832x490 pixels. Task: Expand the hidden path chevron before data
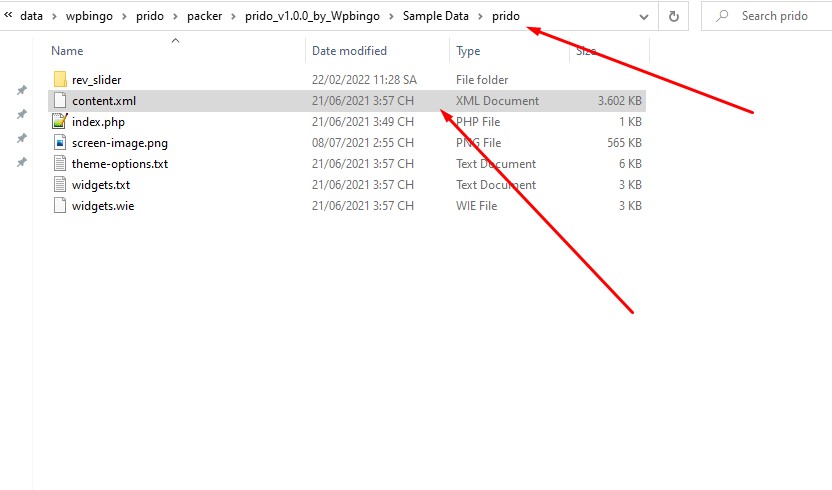[x=8, y=15]
